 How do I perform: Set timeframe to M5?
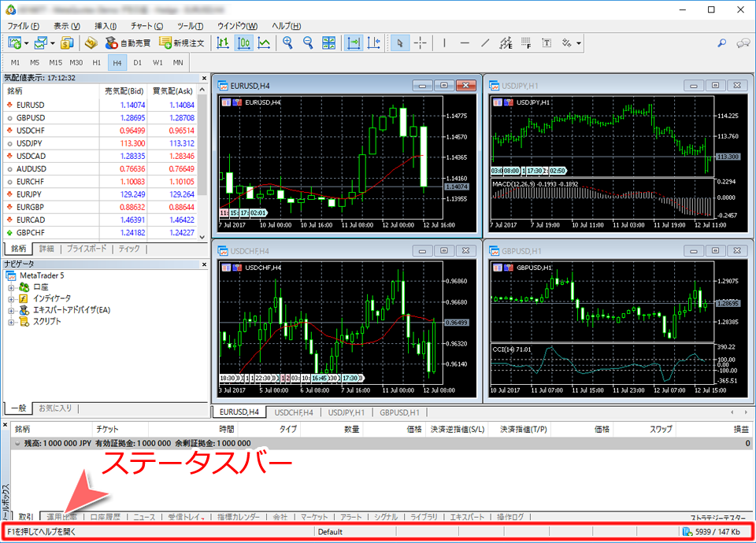point(34,63)
